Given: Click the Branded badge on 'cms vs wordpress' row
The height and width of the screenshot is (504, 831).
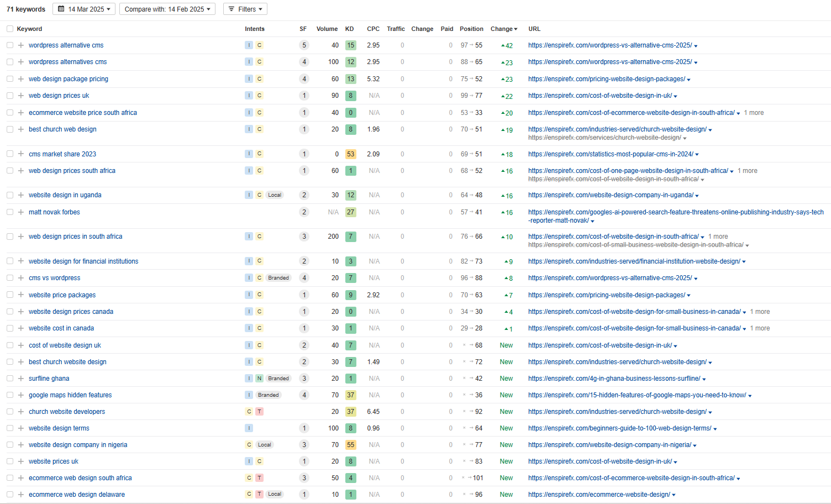Looking at the screenshot, I should click(278, 278).
